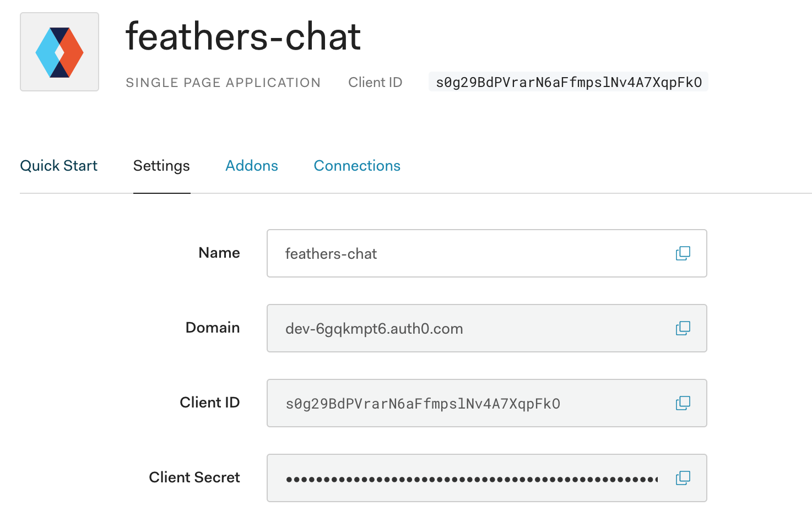Click the Client ID field label

point(209,402)
